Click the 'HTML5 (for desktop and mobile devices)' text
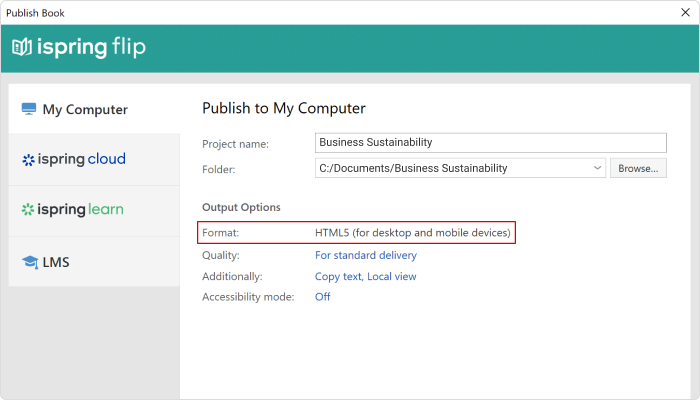700x400 pixels. point(412,233)
